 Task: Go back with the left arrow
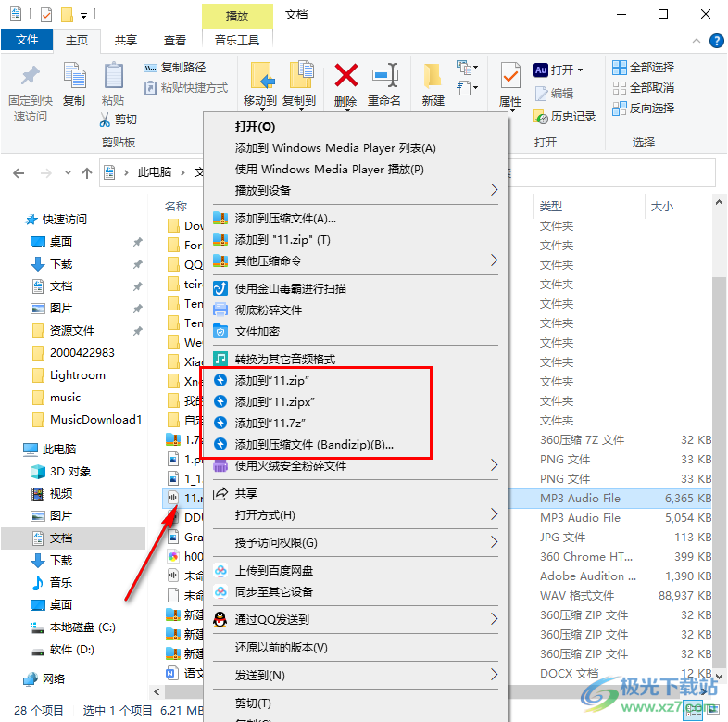(x=19, y=173)
